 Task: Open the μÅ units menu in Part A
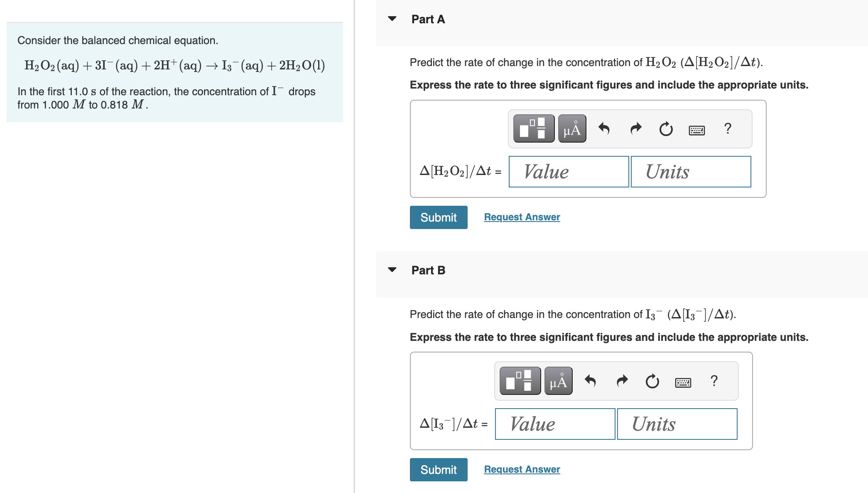click(571, 129)
